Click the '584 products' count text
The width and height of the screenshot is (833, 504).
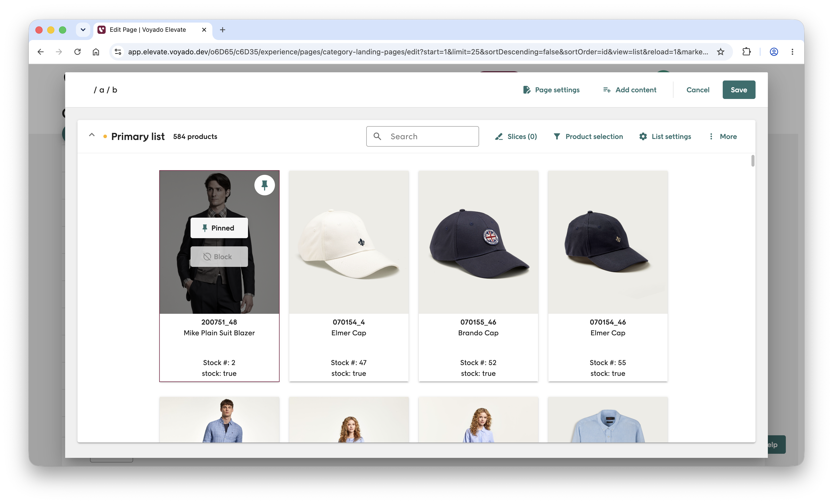(x=195, y=136)
